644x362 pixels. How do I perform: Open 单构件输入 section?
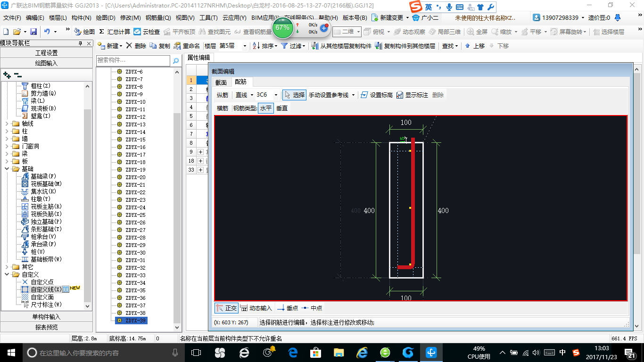(47, 317)
